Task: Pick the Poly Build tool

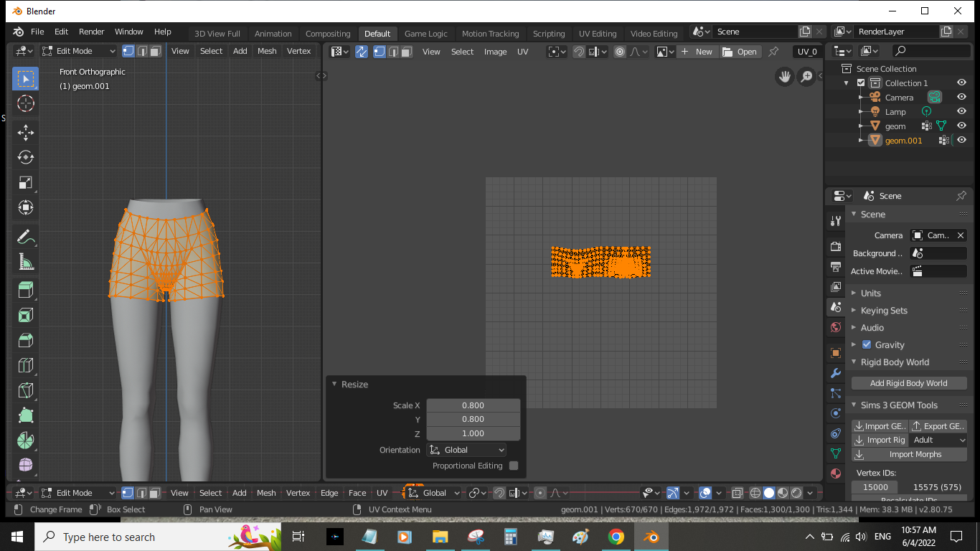Action: 25,415
